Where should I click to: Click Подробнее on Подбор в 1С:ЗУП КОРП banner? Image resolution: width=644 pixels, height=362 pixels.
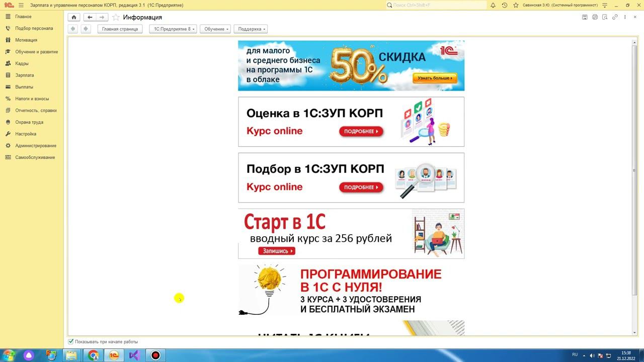click(361, 188)
